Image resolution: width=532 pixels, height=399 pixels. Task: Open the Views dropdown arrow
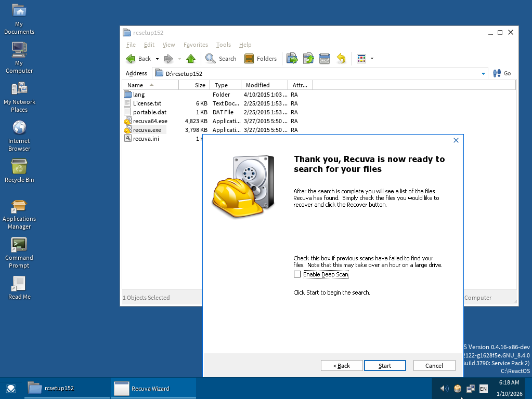tap(372, 59)
